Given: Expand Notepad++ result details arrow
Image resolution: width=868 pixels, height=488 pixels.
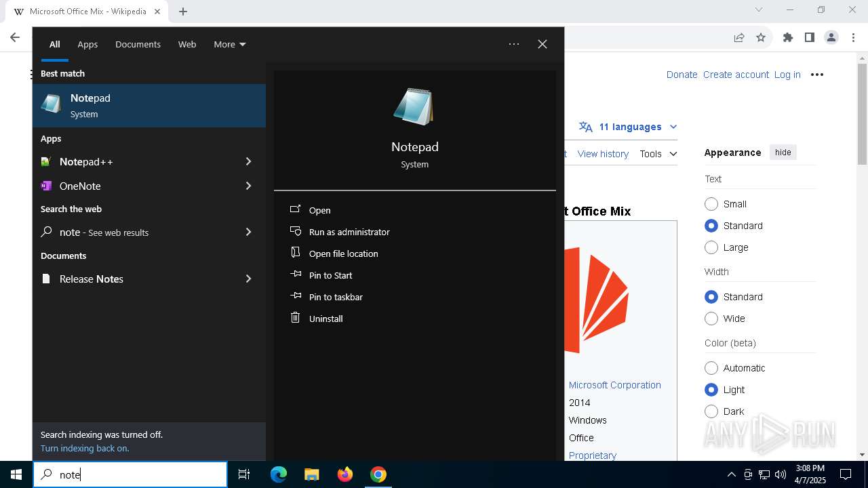Looking at the screenshot, I should click(x=248, y=161).
